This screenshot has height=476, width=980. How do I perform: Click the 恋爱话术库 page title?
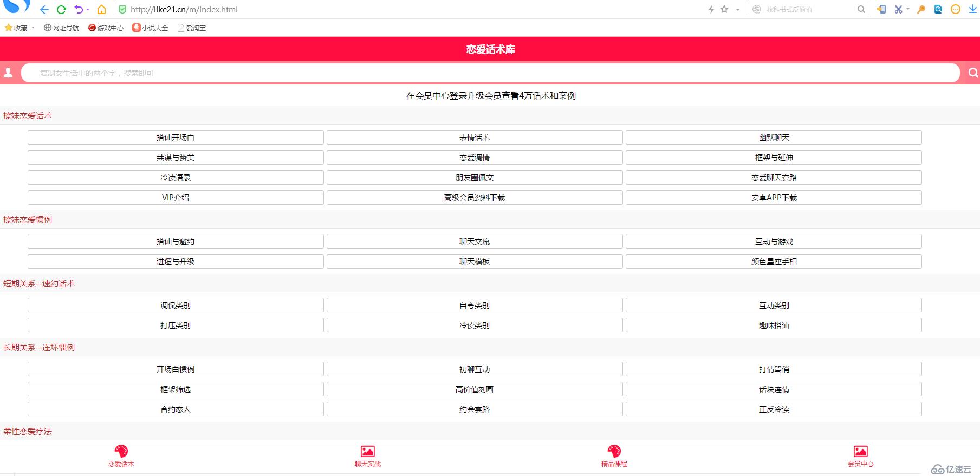pos(490,49)
